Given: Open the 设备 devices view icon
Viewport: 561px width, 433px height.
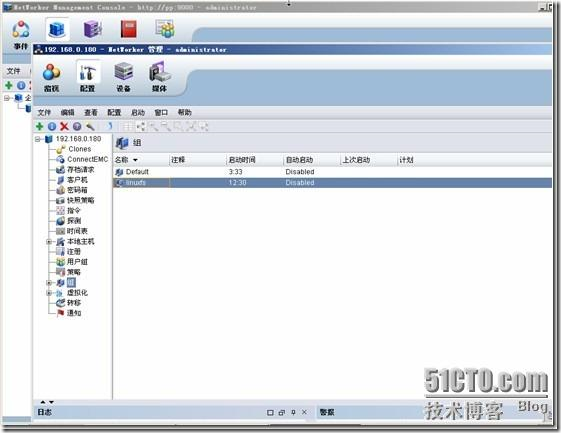Looking at the screenshot, I should click(123, 78).
